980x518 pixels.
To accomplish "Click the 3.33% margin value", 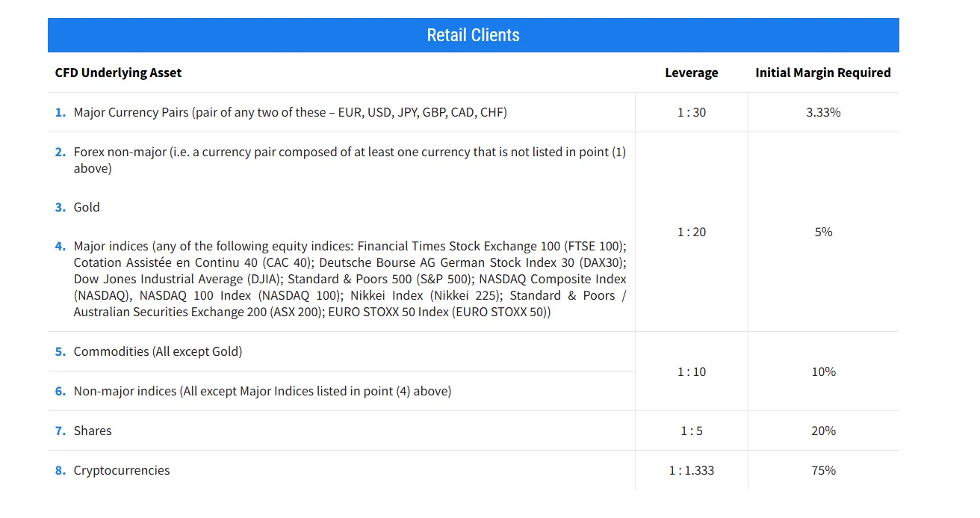I will (x=823, y=112).
